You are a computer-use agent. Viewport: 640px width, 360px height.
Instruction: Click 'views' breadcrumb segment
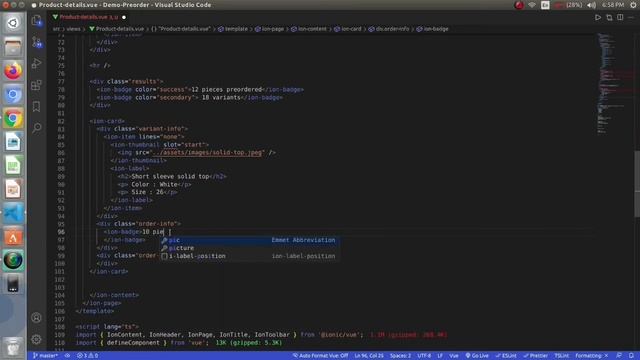coord(73,29)
